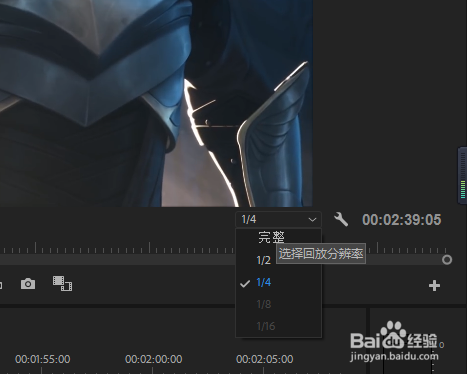Viewport: 467px width, 374px height.
Task: Click the audio level meter at right edge
Action: pyautogui.click(x=463, y=175)
